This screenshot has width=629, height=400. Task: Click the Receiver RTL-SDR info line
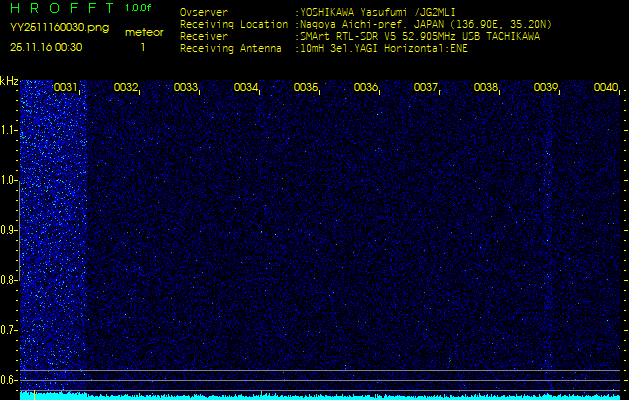(x=360, y=35)
